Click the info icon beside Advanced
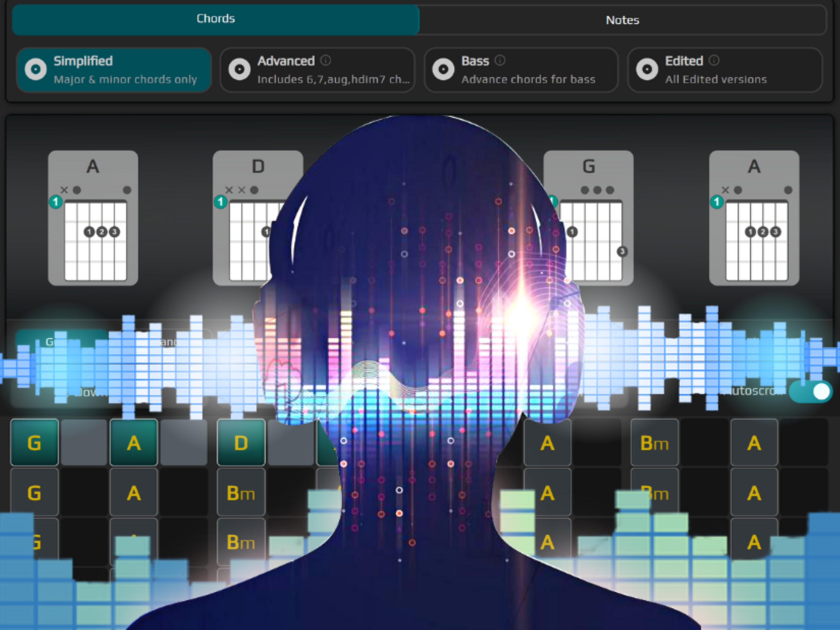840x630 pixels. (325, 60)
